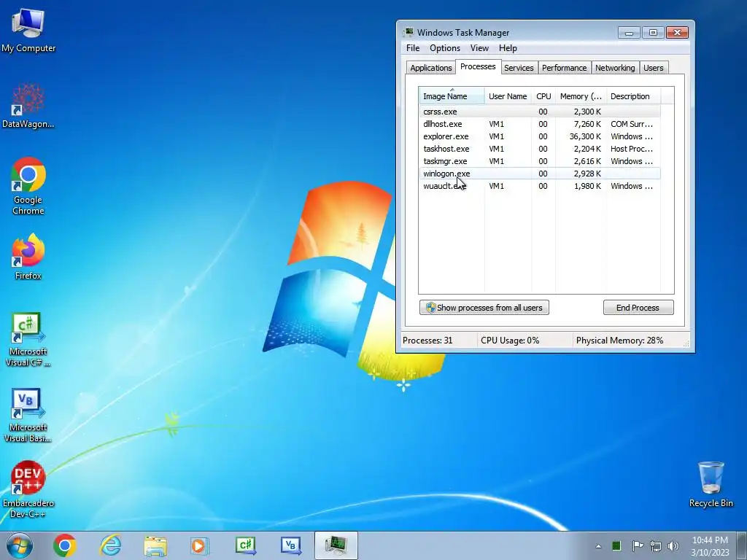Click the Task Manager title bar icon
This screenshot has width=747, height=560.
409,32
